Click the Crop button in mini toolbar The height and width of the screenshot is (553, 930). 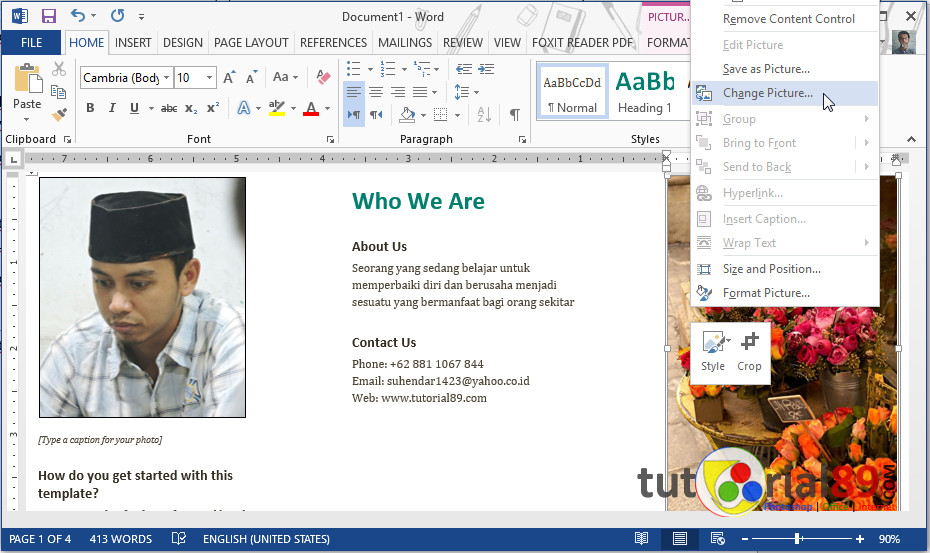(749, 351)
